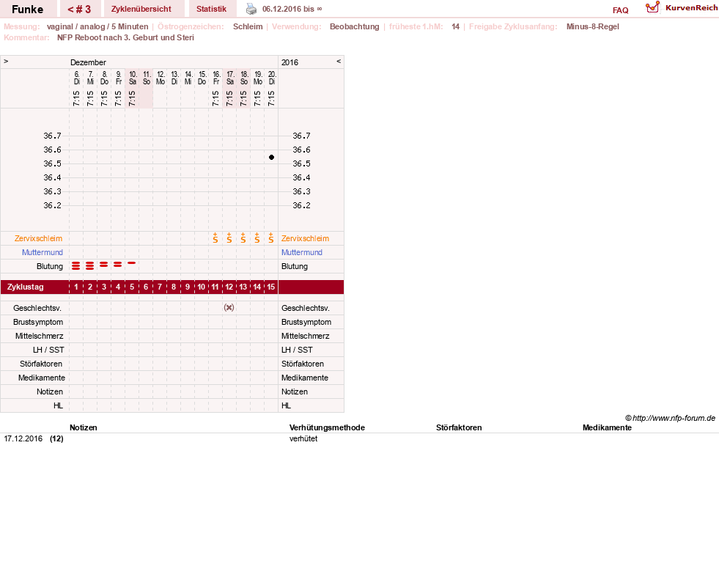Screen dimensions: 719x588
Task: Collapse chart with the right '<' arrow
Action: click(339, 61)
